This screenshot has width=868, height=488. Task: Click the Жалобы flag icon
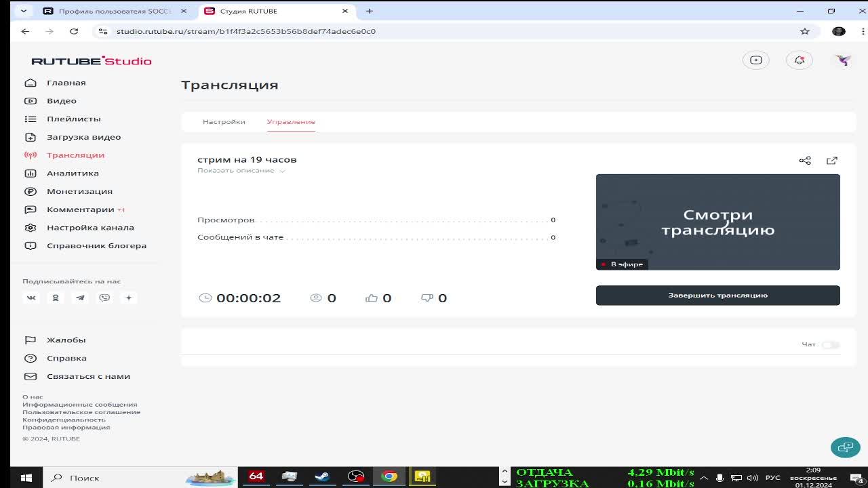(x=31, y=340)
